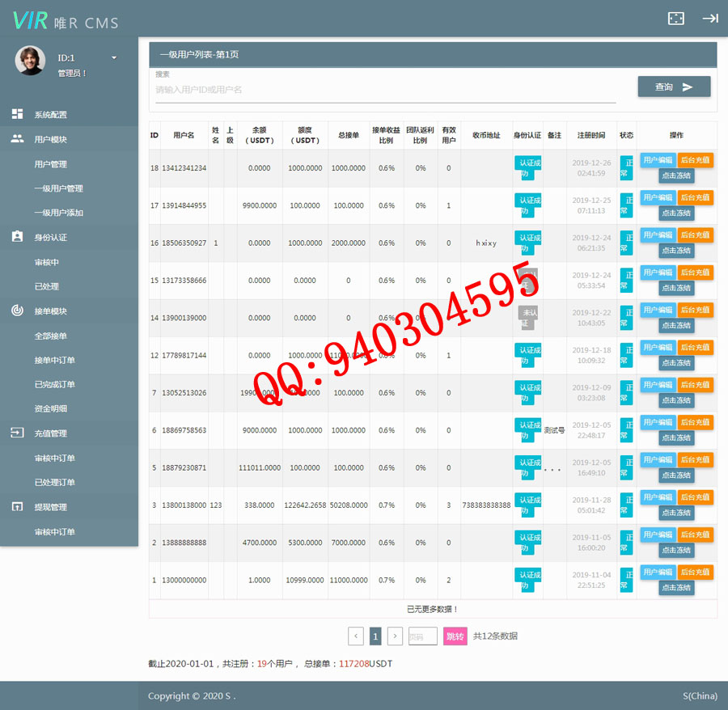
Task: Go to next page arrow
Action: pyautogui.click(x=395, y=636)
